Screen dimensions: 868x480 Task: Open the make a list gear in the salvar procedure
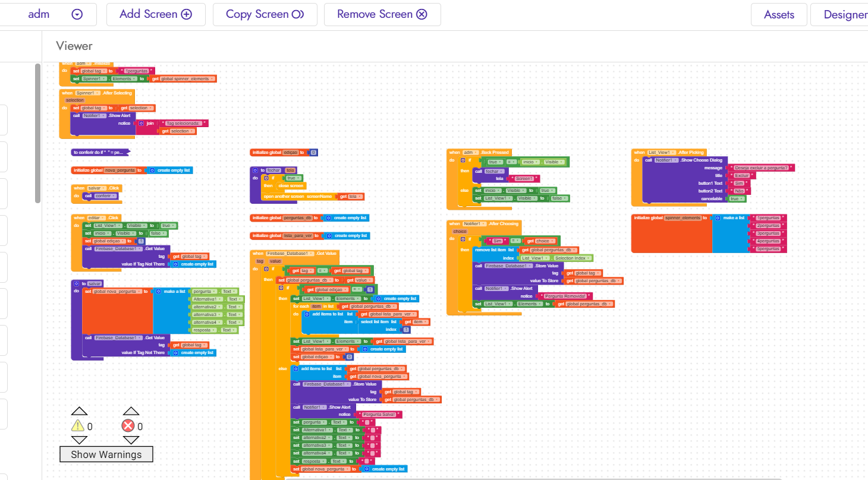click(x=158, y=291)
